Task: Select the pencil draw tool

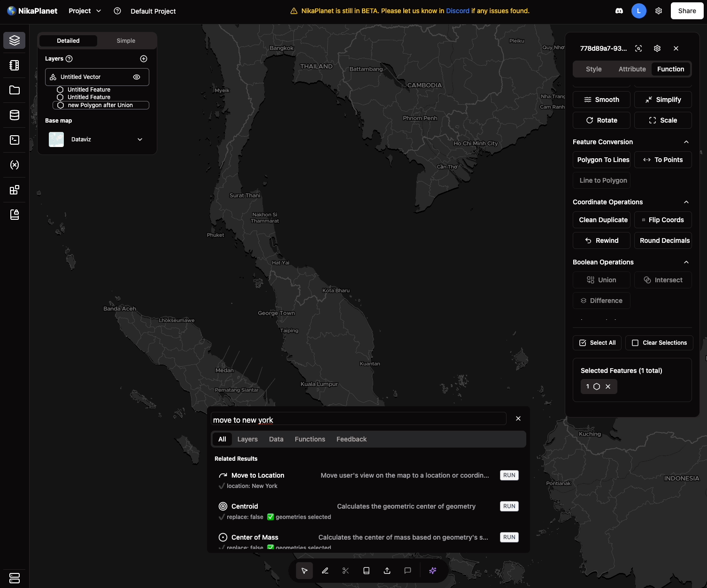Action: click(325, 571)
